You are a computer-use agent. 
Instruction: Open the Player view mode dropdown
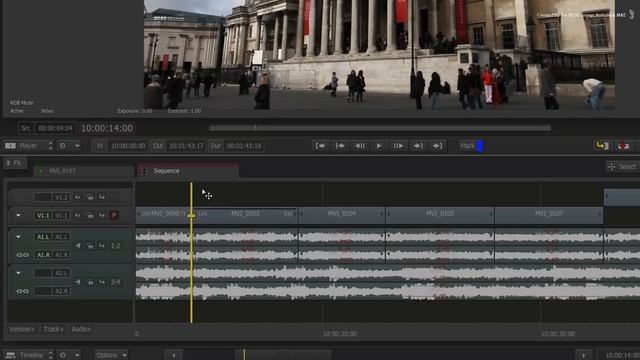point(29,146)
